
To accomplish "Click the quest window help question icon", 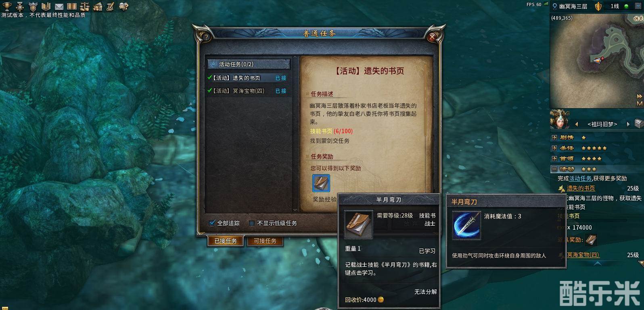I will [x=206, y=37].
